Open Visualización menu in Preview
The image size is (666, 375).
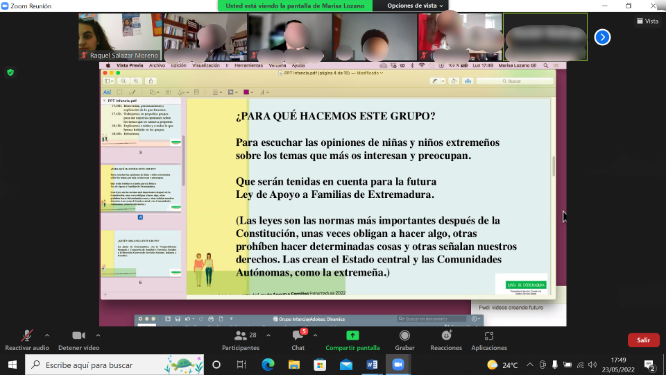[206, 66]
